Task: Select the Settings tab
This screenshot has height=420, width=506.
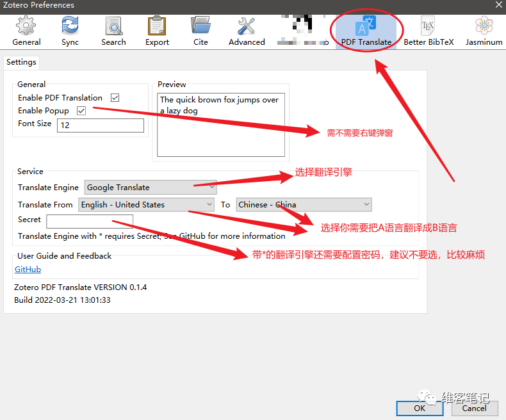Action: (x=21, y=62)
